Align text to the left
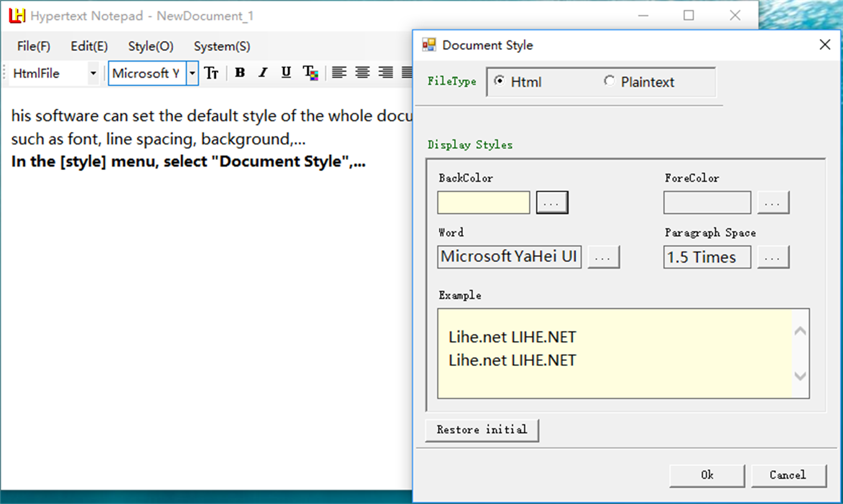The height and width of the screenshot is (504, 843). [338, 73]
